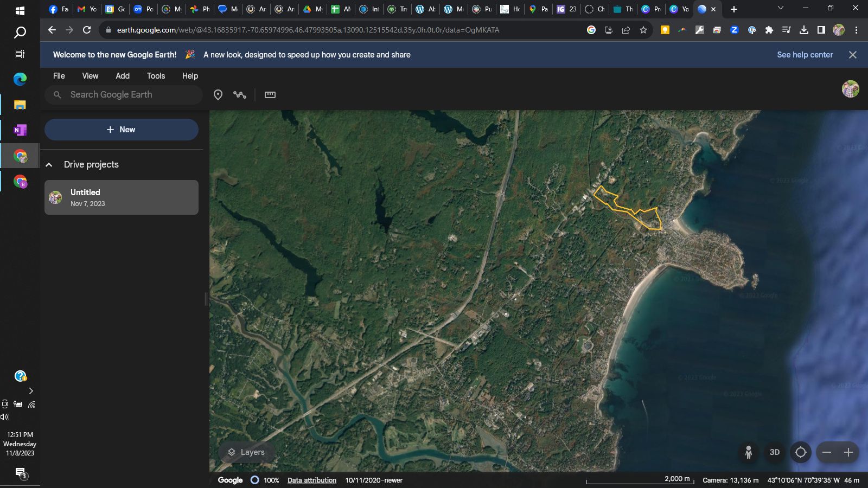Launch Microsoft Edge from the taskbar
Image resolution: width=868 pixels, height=488 pixels.
click(x=20, y=79)
